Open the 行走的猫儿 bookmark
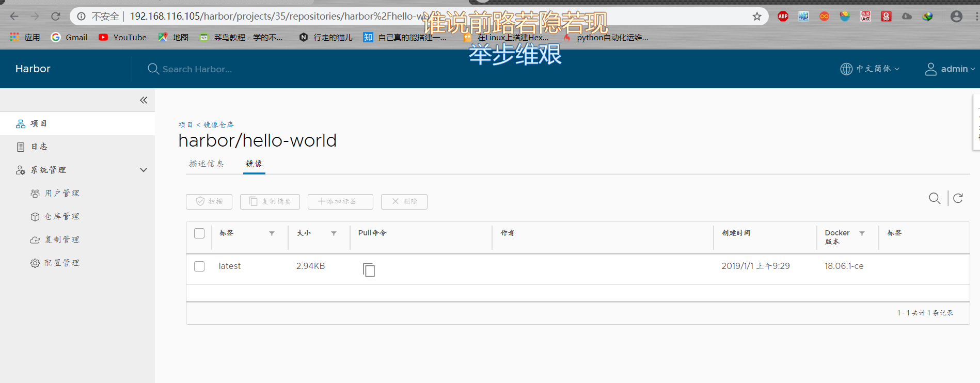Viewport: 980px width, 383px height. coord(326,37)
